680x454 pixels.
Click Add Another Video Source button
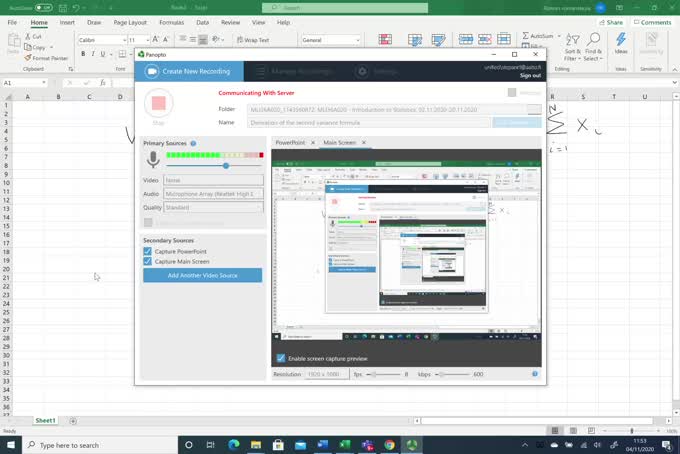pyautogui.click(x=203, y=275)
